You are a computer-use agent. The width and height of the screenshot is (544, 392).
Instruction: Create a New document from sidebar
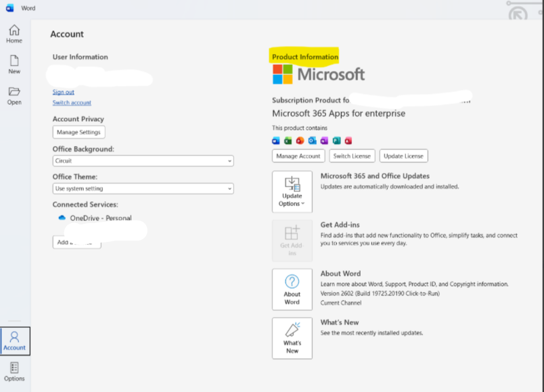(x=14, y=64)
